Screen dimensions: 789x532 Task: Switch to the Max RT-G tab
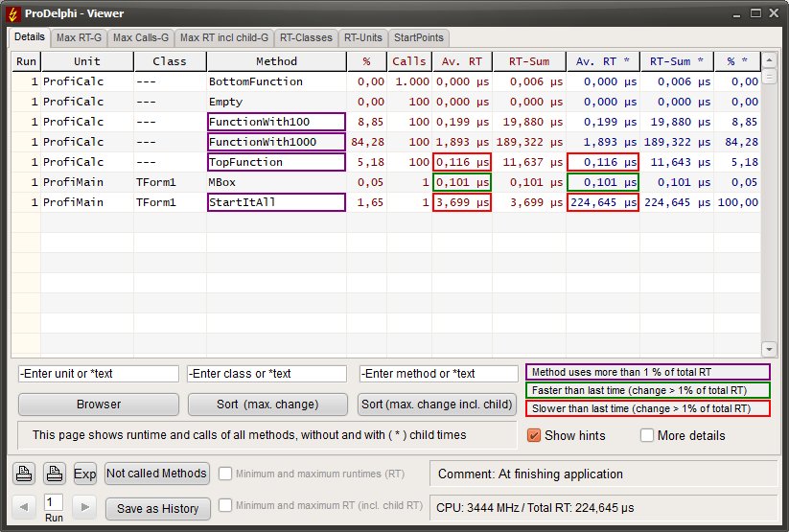coord(79,37)
